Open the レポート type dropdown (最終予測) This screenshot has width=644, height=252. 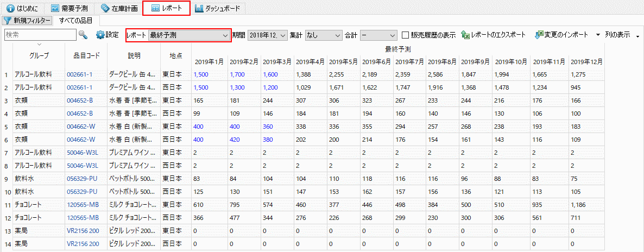(188, 35)
